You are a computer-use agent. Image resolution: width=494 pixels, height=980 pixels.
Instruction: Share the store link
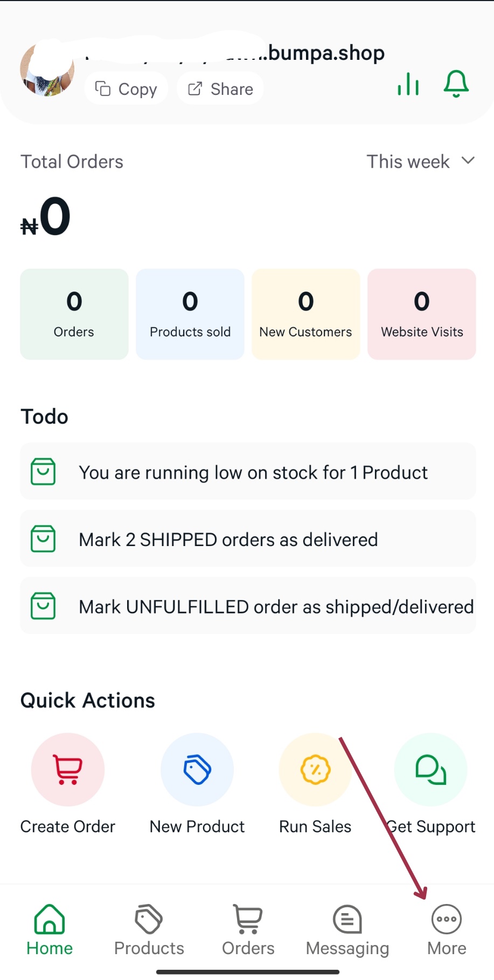click(x=220, y=89)
